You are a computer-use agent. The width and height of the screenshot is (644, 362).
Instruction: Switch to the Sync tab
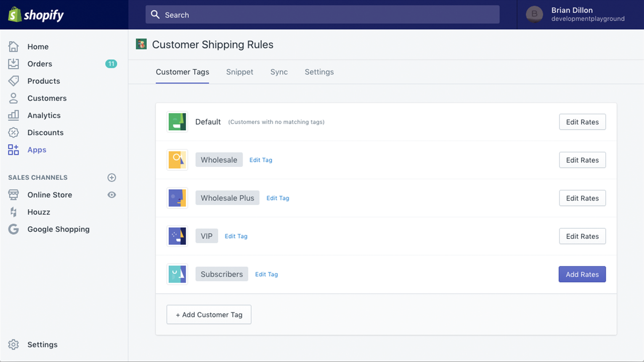tap(279, 72)
